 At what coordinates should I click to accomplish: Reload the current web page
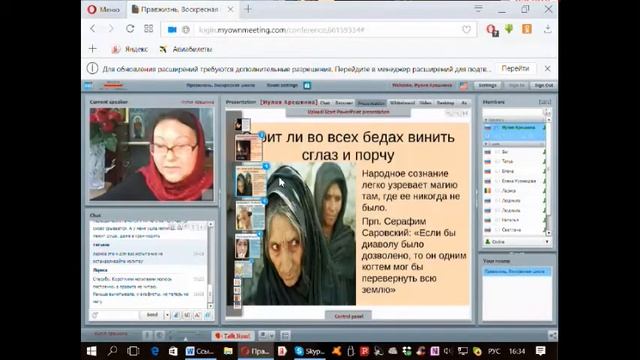130,29
